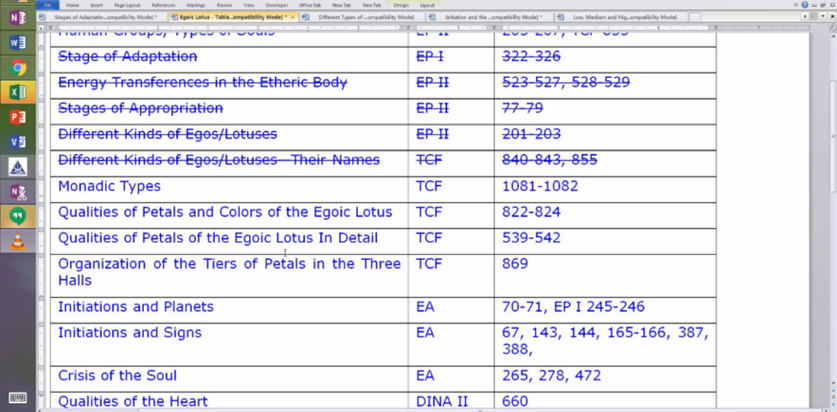The width and height of the screenshot is (837, 412).
Task: Show the on-screen keyboard icon
Action: tap(17, 399)
